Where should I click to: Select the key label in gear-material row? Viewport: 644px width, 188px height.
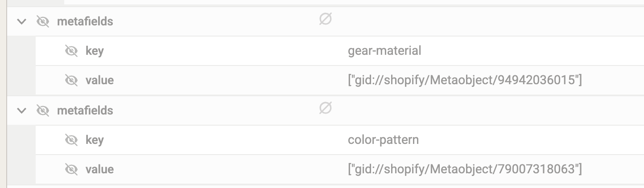pos(95,51)
